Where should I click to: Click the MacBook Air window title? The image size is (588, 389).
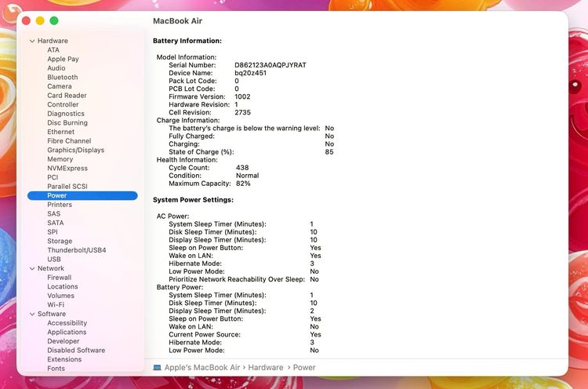click(178, 21)
